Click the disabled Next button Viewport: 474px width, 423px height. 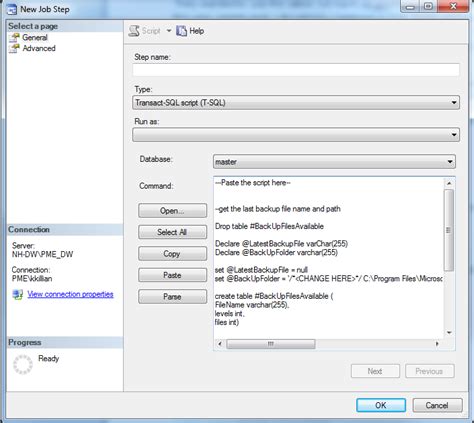(375, 371)
